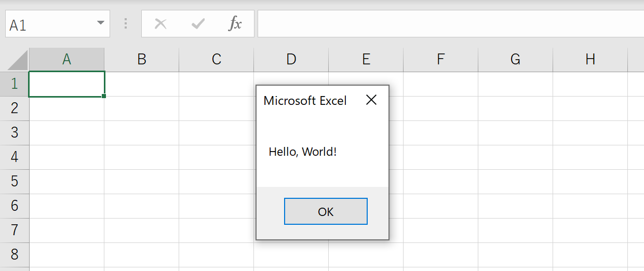Select row 2 header
The width and height of the screenshot is (644, 271).
pyautogui.click(x=15, y=108)
